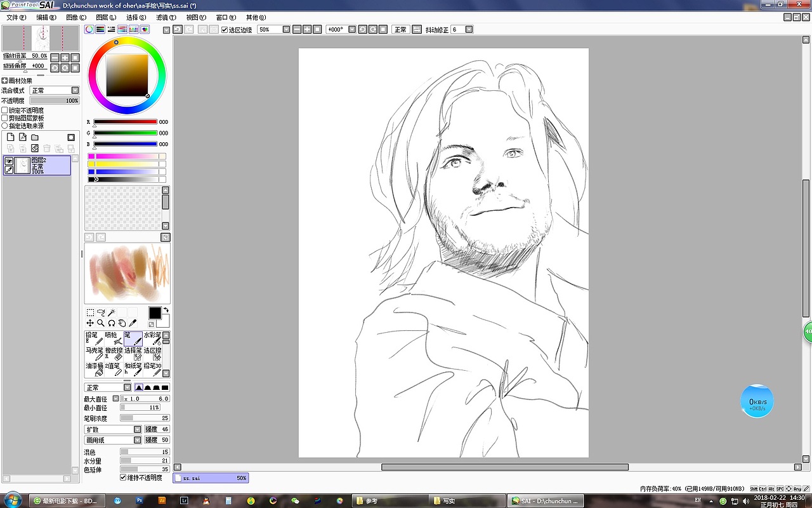
Task: Open the 画用纸 texture dropdown
Action: pos(138,439)
